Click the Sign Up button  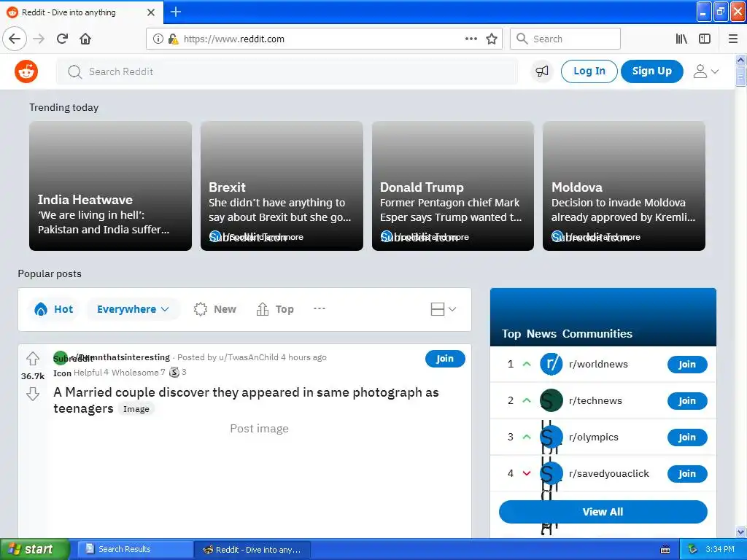click(x=651, y=71)
